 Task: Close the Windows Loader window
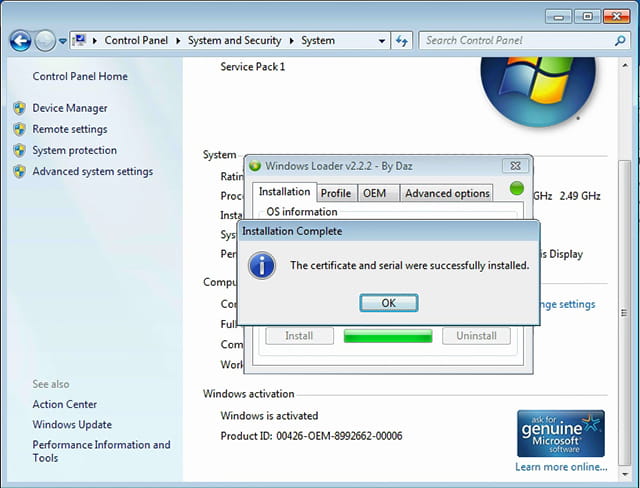(x=515, y=166)
